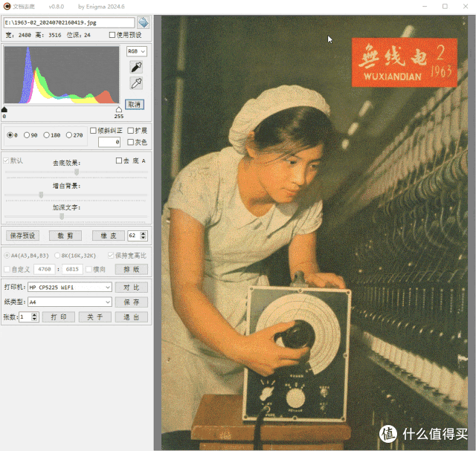Click the 打印 print button
The image size is (476, 451).
[59, 317]
